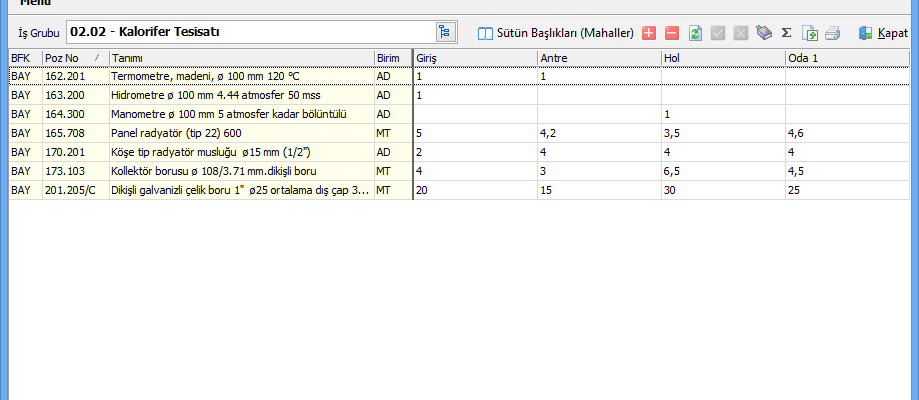Select the Termometre, madeni row
Screen dimensions: 919x400
[x=240, y=76]
